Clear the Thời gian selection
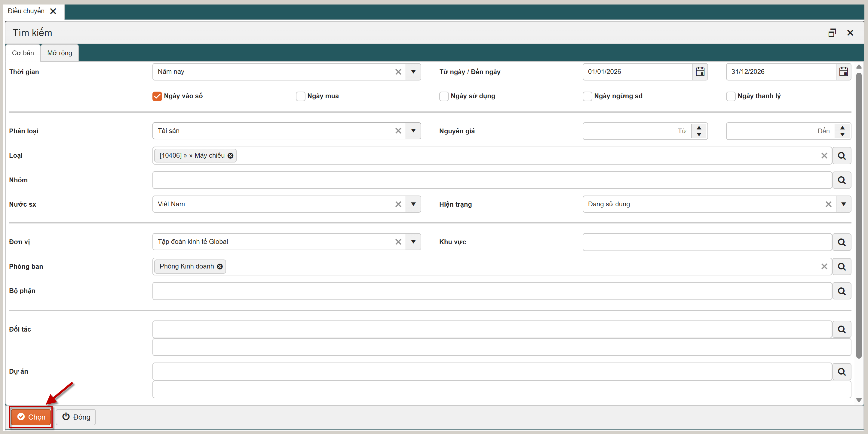 pos(398,72)
